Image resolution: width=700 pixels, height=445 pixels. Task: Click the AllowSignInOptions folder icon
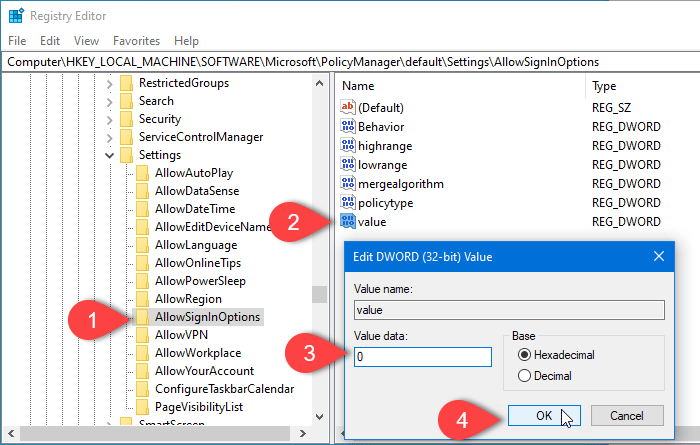pos(142,317)
